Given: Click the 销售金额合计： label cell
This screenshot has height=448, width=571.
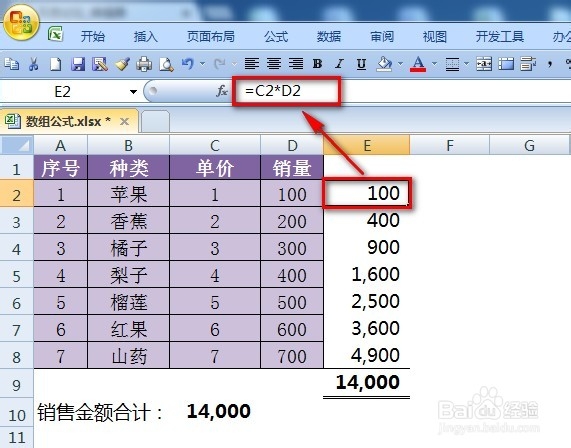Looking at the screenshot, I should coord(100,412).
